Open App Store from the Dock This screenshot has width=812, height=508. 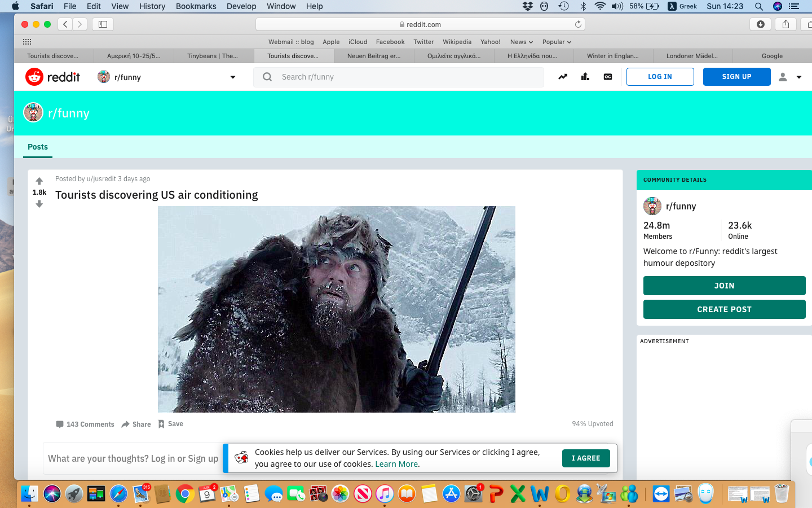click(x=451, y=494)
